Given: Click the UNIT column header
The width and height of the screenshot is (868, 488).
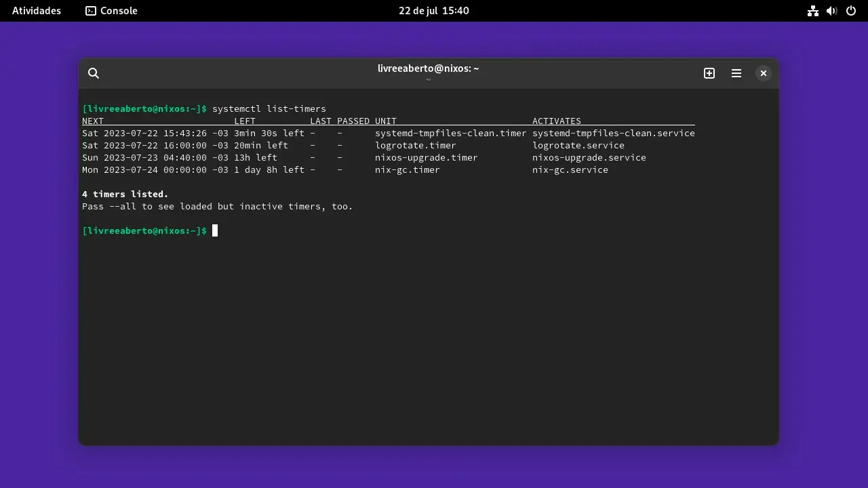Looking at the screenshot, I should [386, 121].
